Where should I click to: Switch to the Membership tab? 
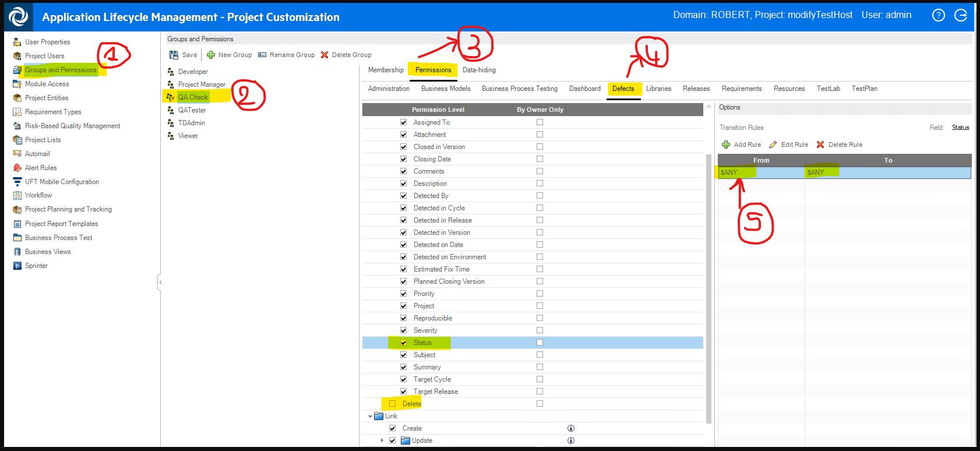click(386, 70)
